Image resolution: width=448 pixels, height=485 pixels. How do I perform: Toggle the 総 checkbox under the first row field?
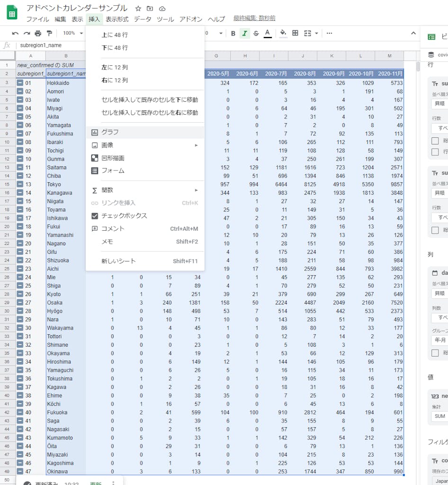pyautogui.click(x=435, y=141)
